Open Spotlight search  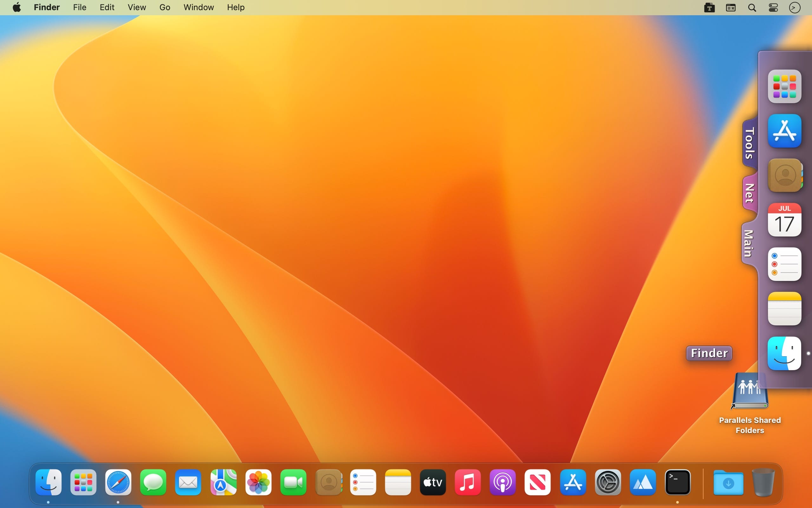pyautogui.click(x=752, y=7)
